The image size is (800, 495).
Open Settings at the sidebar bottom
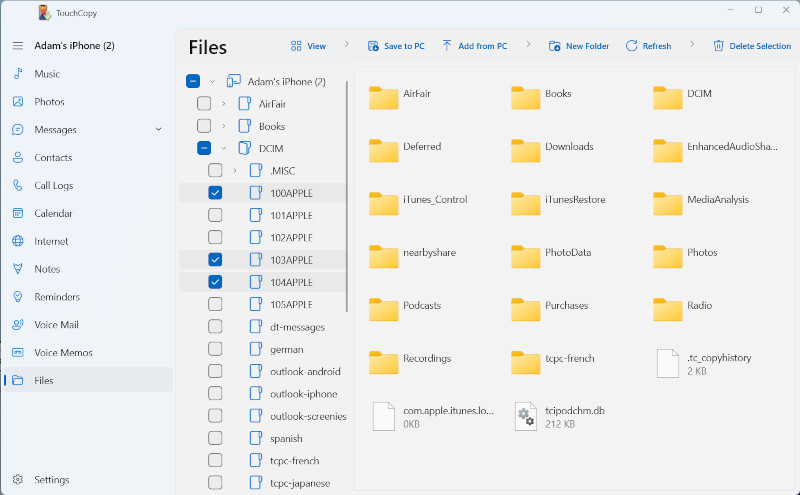[52, 480]
